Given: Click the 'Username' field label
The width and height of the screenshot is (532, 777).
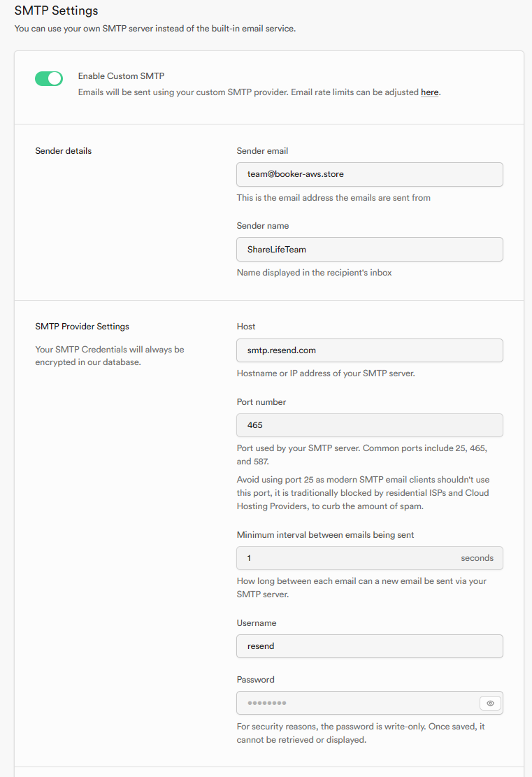Looking at the screenshot, I should (257, 623).
